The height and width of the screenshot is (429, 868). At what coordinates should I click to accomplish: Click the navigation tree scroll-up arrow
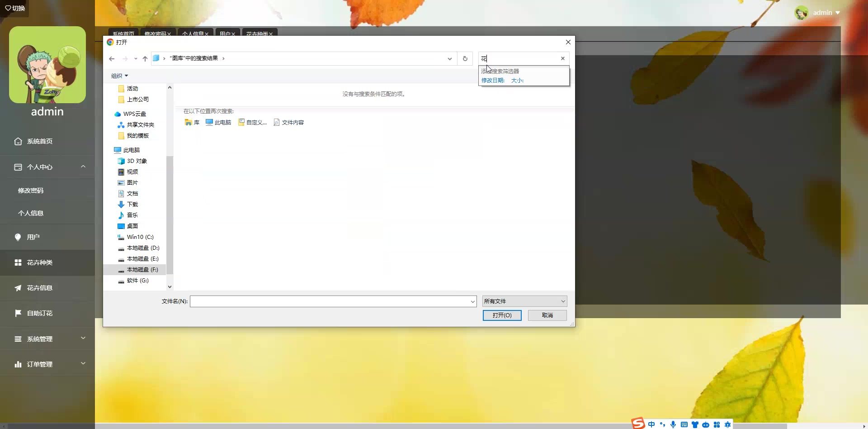pos(170,87)
